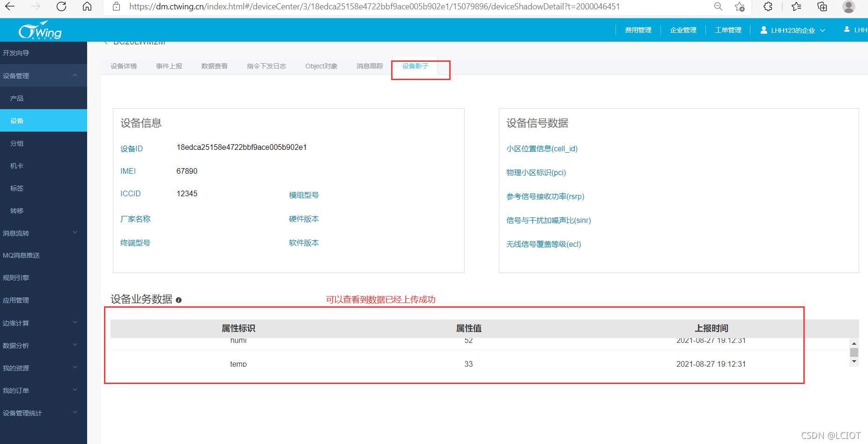Switch to the 设备详情 tab
Screen dimensions: 868x444
(124, 66)
